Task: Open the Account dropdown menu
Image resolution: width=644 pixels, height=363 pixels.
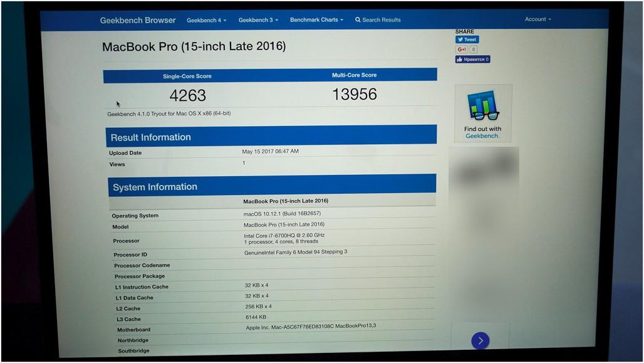Action: pos(538,19)
